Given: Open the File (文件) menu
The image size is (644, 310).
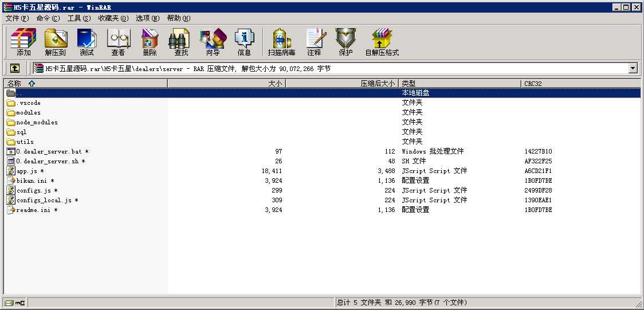Looking at the screenshot, I should pos(17,18).
